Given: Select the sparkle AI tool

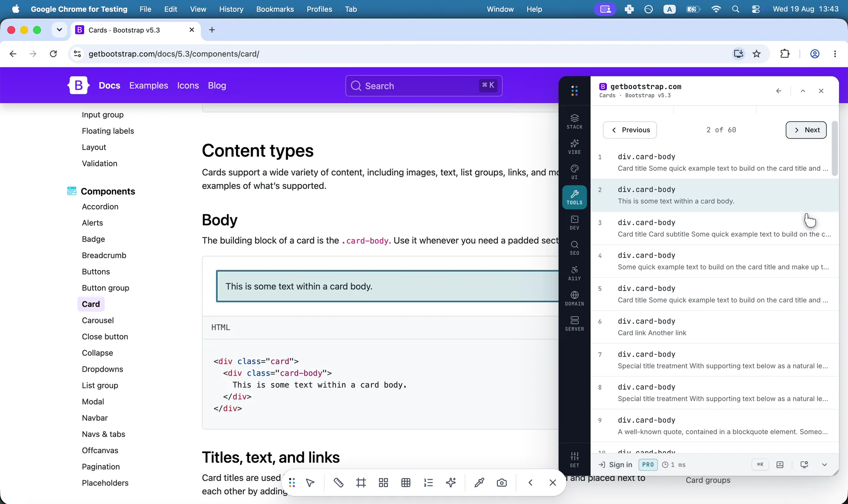Looking at the screenshot, I should [x=451, y=483].
